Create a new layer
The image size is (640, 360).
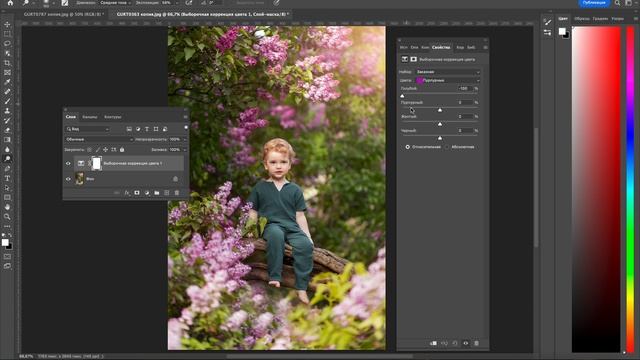(x=167, y=193)
